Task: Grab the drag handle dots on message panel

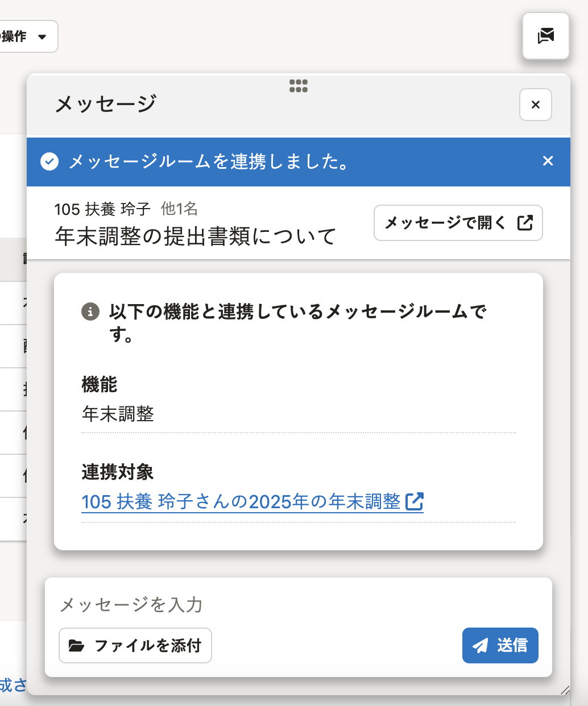Action: coord(298,86)
